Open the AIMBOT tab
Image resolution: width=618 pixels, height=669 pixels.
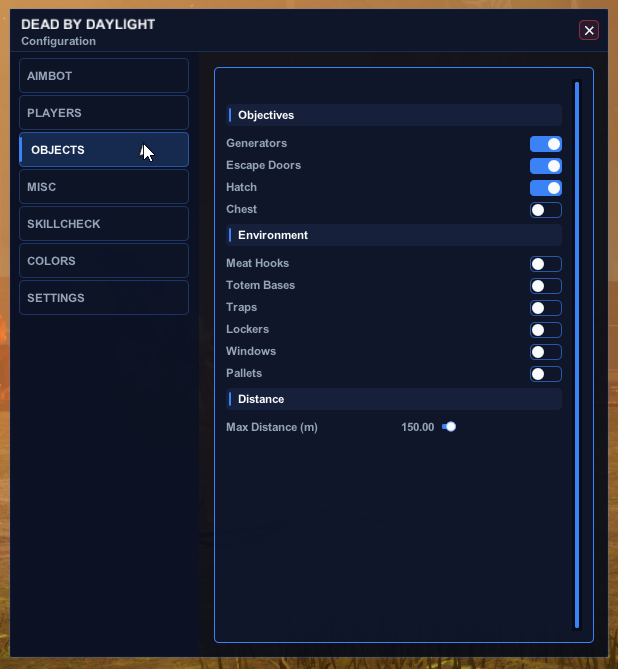[104, 76]
